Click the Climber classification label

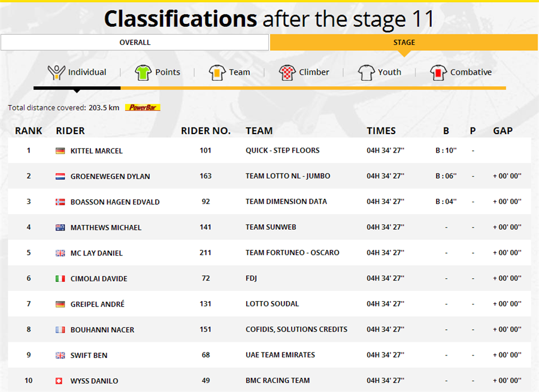click(x=314, y=72)
